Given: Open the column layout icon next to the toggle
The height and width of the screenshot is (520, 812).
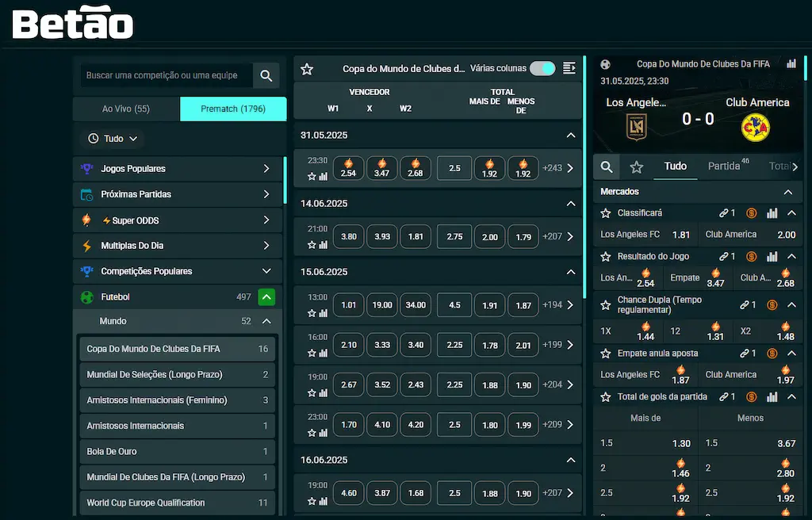Looking at the screenshot, I should [569, 68].
